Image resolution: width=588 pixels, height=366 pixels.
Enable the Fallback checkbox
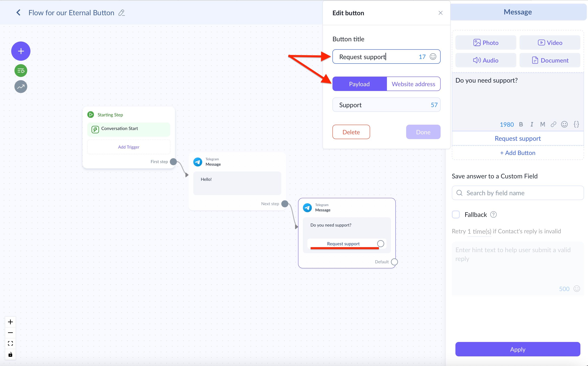point(456,214)
